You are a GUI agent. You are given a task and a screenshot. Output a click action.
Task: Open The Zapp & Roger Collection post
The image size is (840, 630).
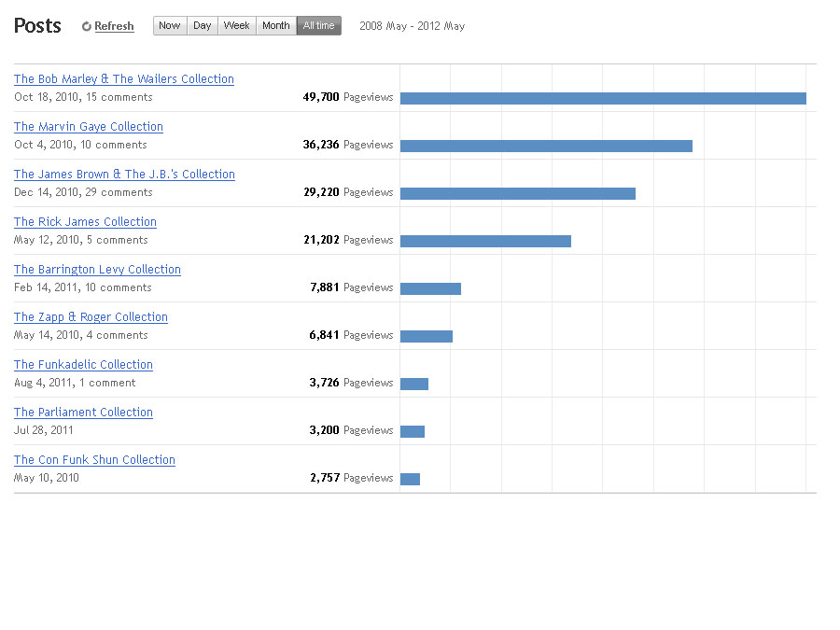click(91, 317)
